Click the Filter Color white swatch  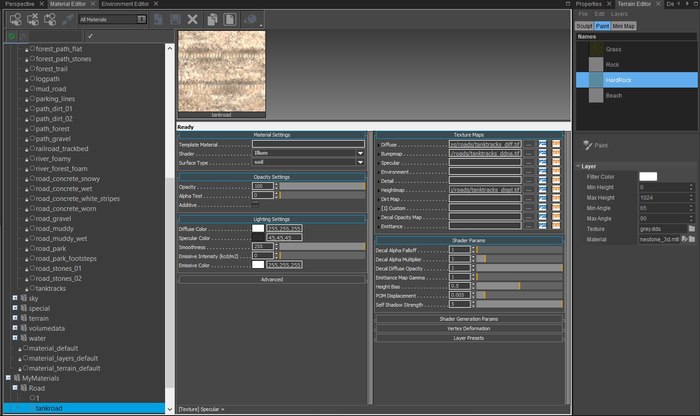click(648, 177)
